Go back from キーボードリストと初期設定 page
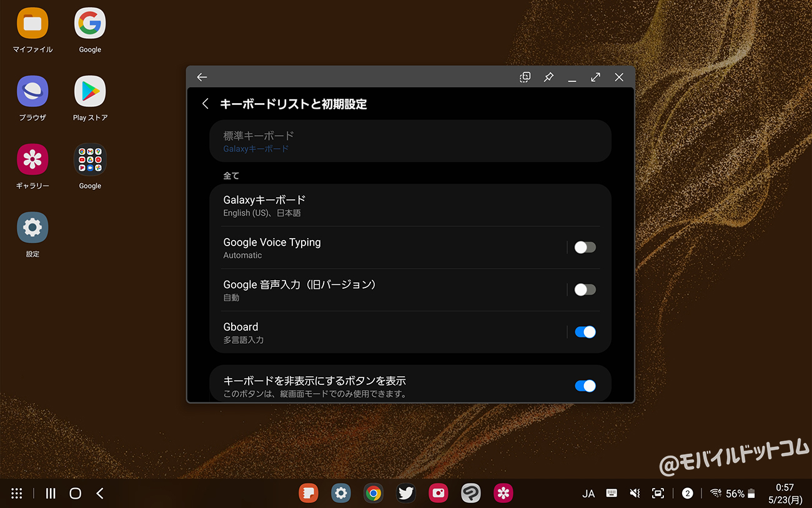This screenshot has width=812, height=508. click(205, 104)
